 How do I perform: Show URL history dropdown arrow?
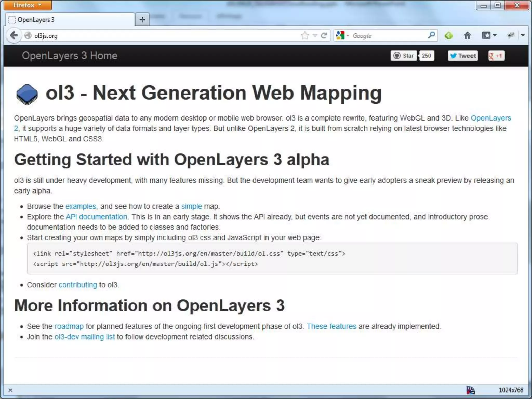tap(315, 35)
